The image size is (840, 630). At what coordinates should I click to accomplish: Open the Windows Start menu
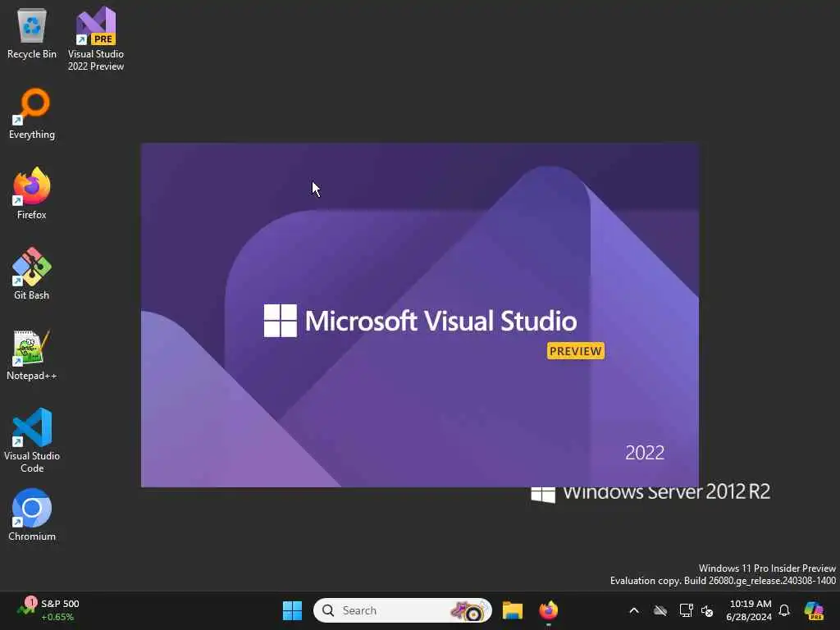pos(293,610)
